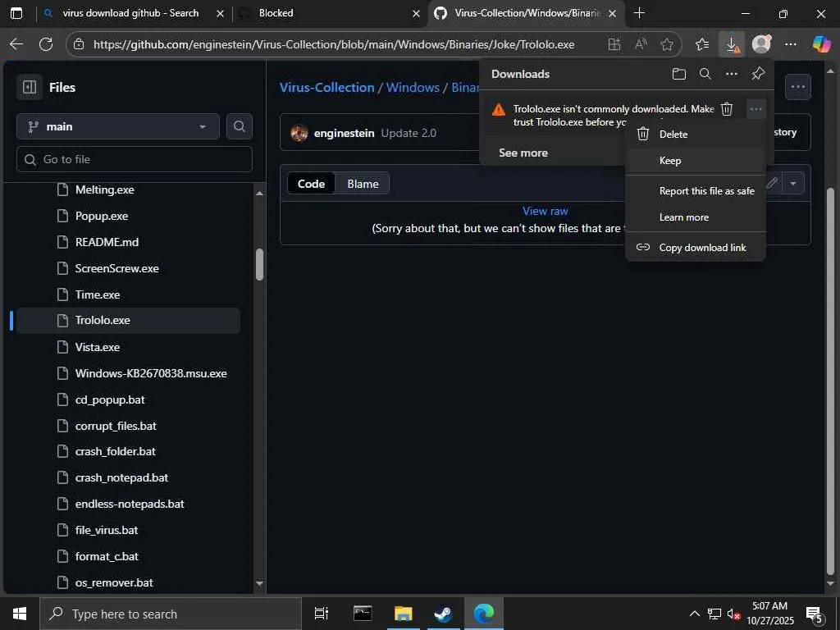Open the Favorites list icon
Screen dimensions: 840x630
tap(702, 44)
